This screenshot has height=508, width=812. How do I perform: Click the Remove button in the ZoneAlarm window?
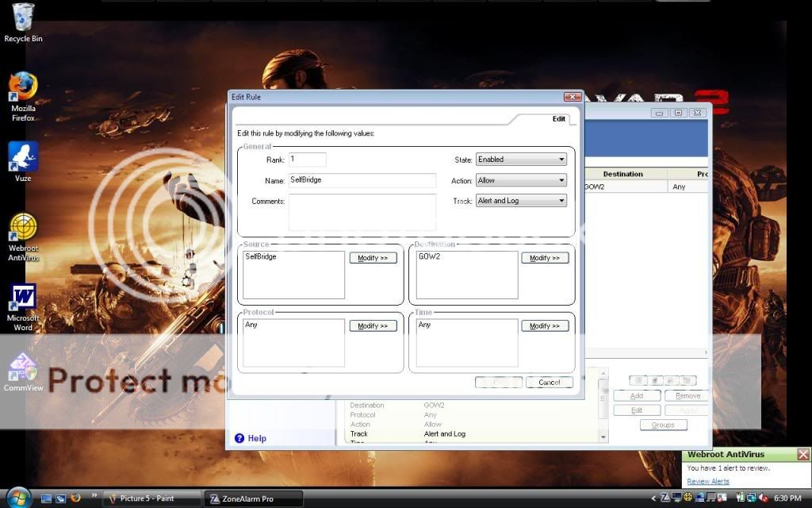pyautogui.click(x=688, y=395)
